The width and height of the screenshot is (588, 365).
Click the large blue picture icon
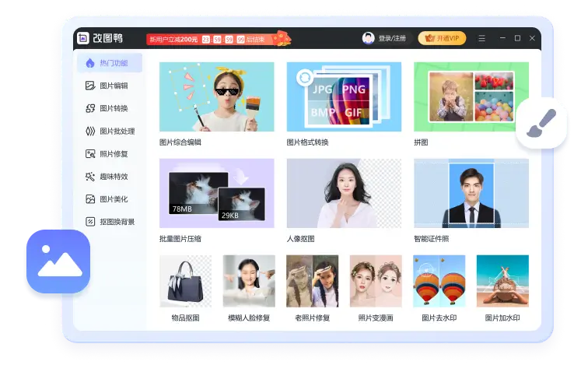pyautogui.click(x=58, y=261)
